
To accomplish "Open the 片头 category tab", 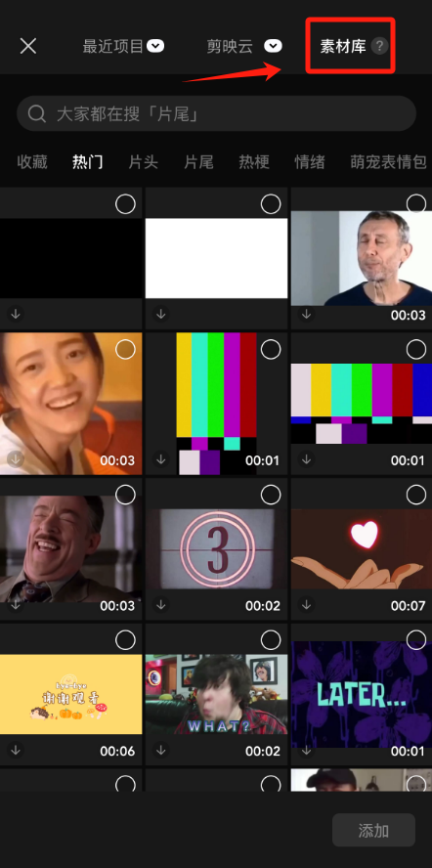I will [143, 162].
